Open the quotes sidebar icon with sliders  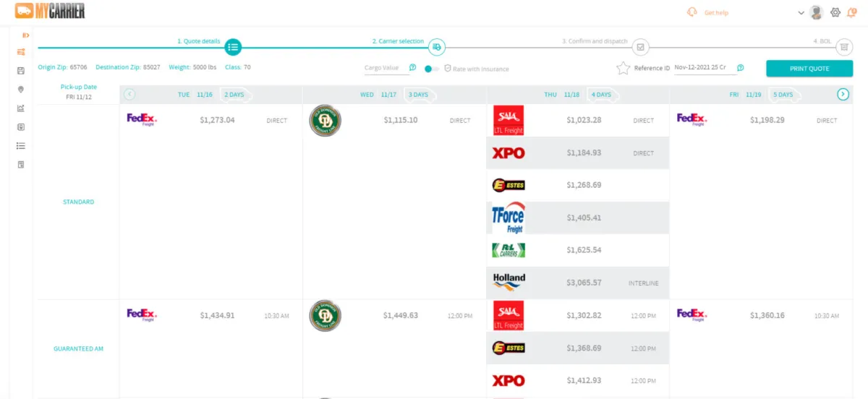(x=21, y=51)
